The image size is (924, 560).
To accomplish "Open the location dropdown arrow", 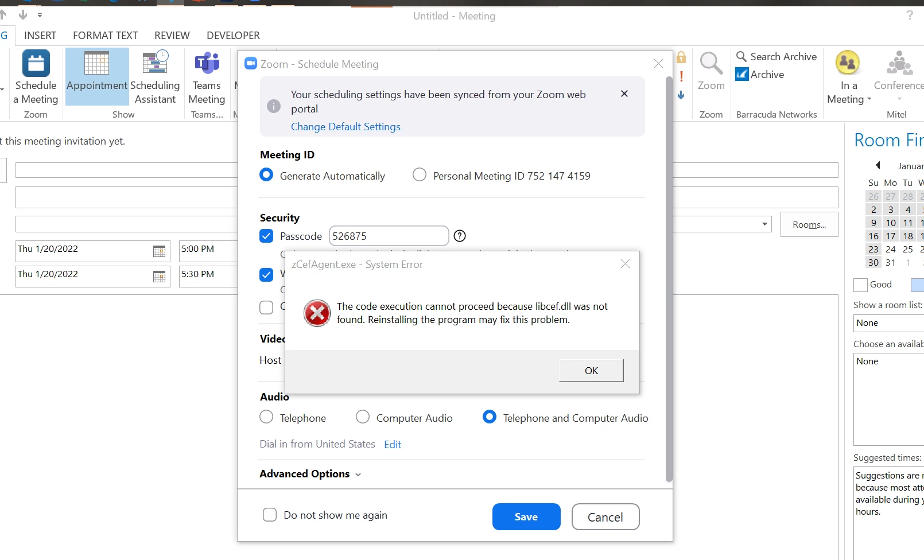I will point(764,224).
